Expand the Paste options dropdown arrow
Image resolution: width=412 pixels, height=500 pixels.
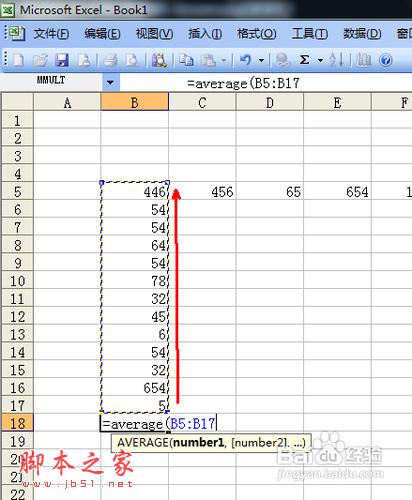click(x=223, y=60)
